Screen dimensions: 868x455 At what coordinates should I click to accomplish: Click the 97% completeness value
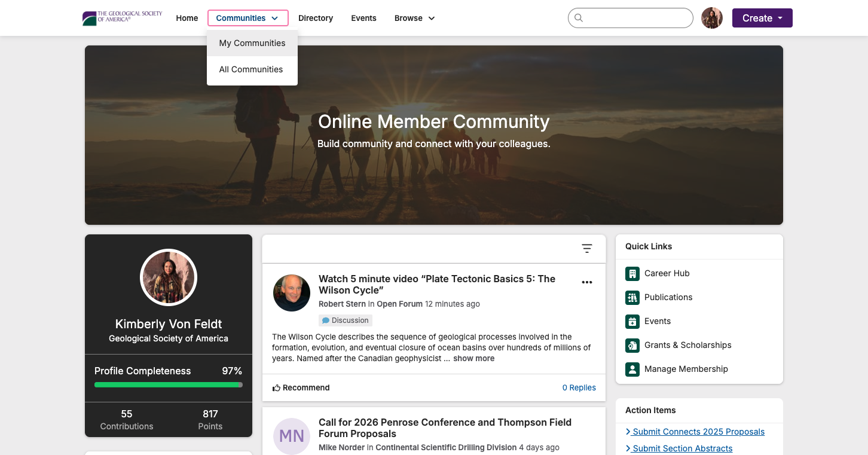[232, 371]
